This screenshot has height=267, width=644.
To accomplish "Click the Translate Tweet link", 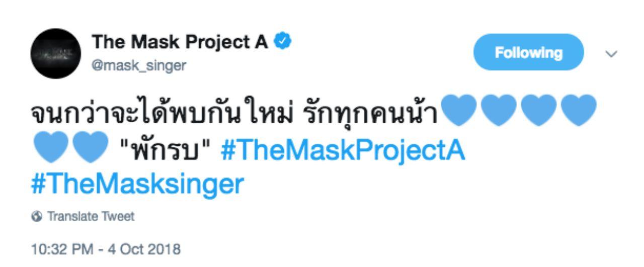I will click(x=91, y=217).
